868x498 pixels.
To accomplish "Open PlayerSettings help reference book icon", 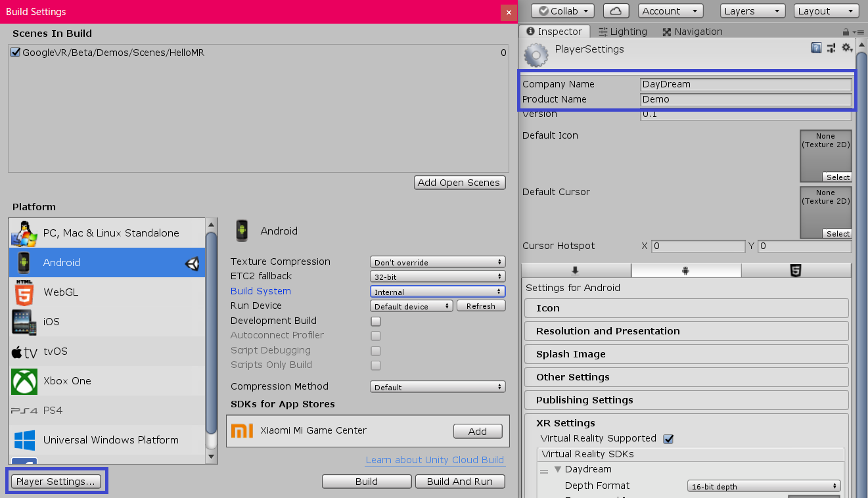I will [816, 47].
